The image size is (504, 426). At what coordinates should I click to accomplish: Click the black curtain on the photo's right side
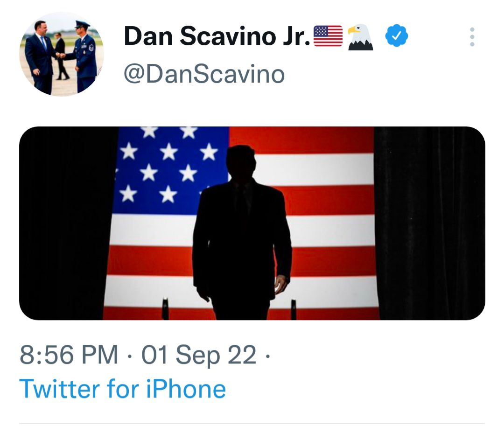pos(429,223)
